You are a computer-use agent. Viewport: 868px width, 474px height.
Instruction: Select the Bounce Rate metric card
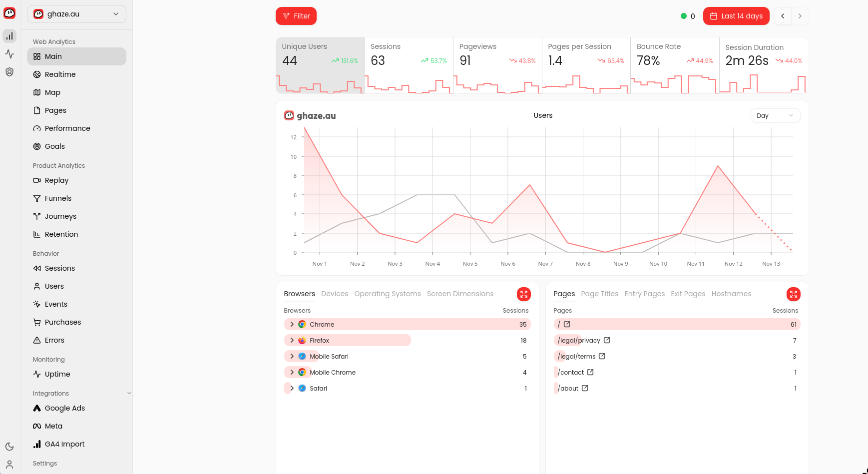(x=674, y=65)
